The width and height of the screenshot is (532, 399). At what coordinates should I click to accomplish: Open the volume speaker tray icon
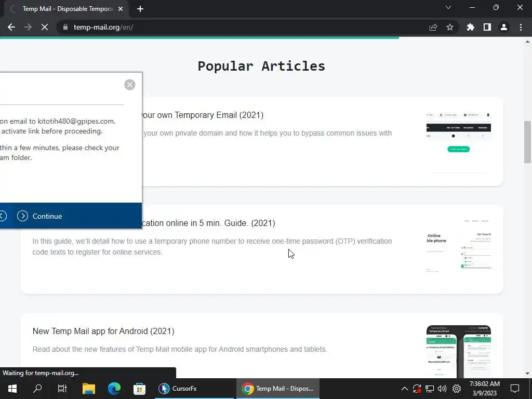pos(442,389)
